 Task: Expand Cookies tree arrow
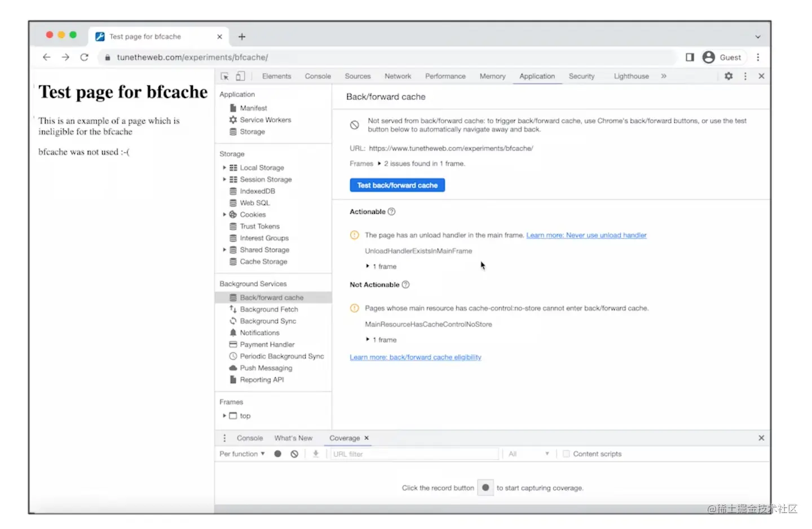(224, 214)
